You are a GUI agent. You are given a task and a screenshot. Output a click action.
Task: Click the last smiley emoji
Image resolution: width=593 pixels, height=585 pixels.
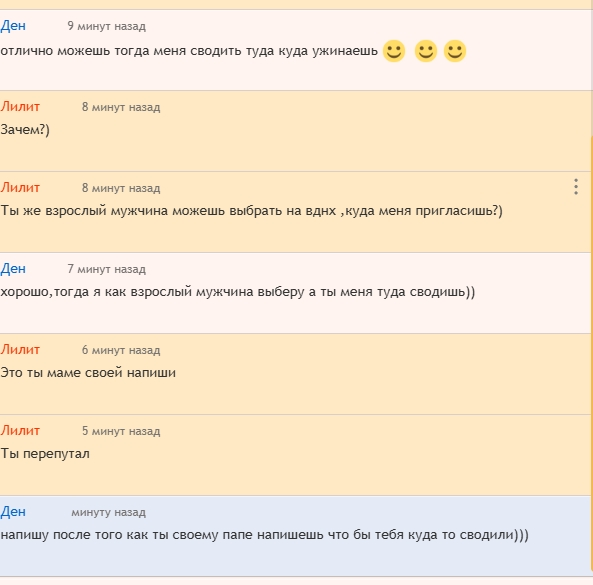click(x=455, y=51)
